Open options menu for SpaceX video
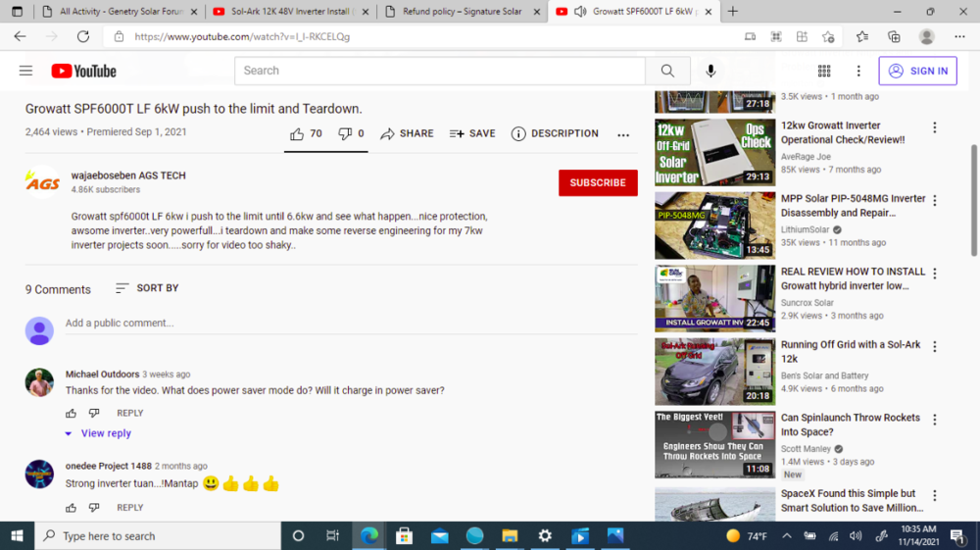 [x=934, y=496]
